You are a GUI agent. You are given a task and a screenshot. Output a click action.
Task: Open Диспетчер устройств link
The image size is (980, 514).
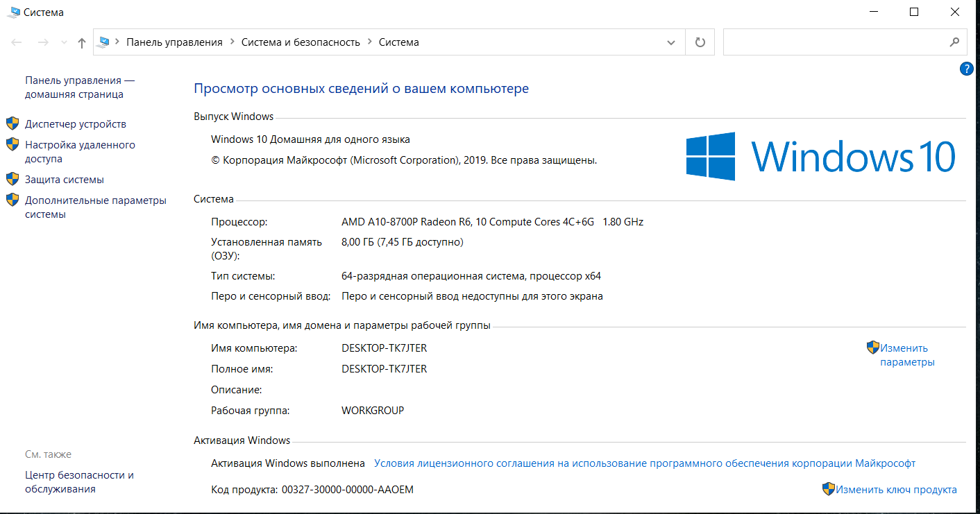76,124
